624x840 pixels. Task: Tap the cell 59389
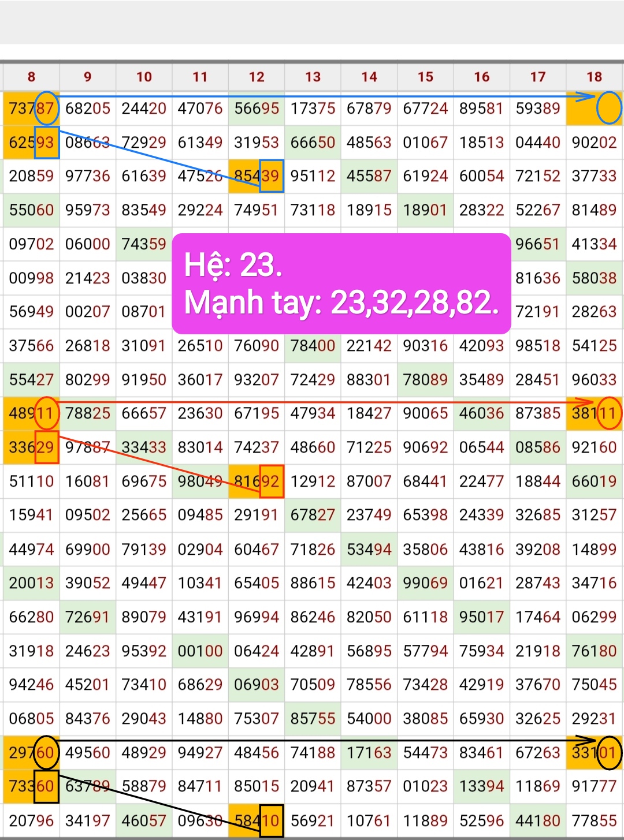click(x=538, y=109)
